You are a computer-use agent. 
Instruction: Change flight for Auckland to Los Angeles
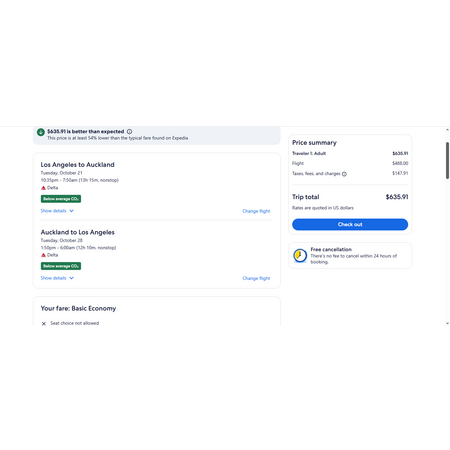pyautogui.click(x=256, y=278)
